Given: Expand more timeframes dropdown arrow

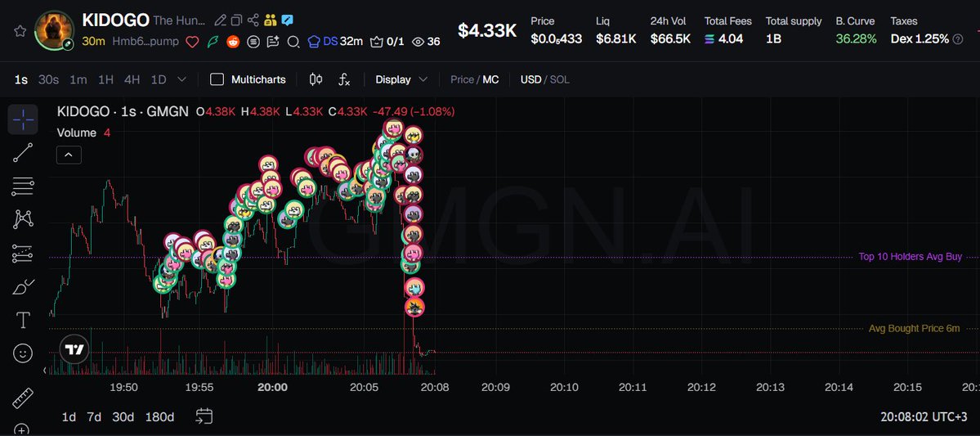Looking at the screenshot, I should click(x=182, y=79).
